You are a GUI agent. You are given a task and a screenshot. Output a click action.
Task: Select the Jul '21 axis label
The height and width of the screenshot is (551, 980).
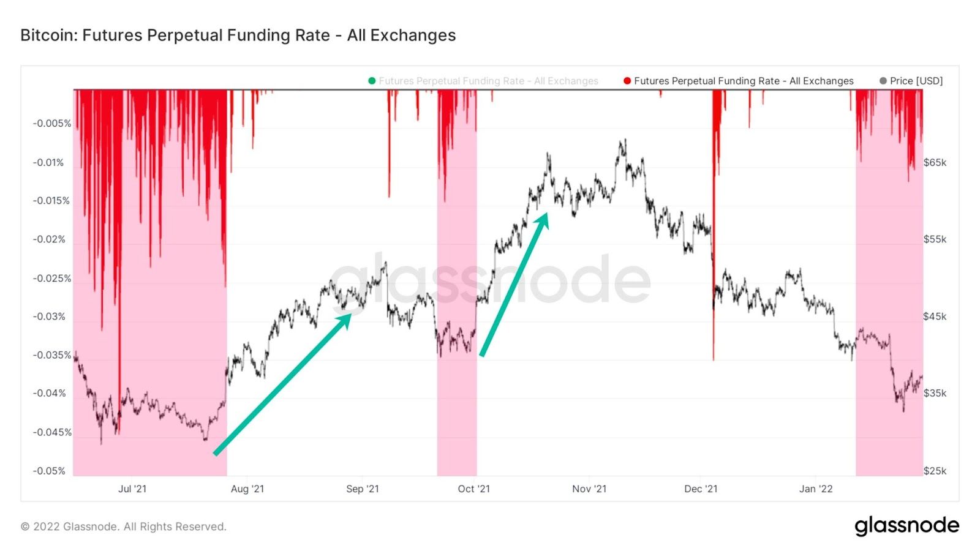[132, 489]
